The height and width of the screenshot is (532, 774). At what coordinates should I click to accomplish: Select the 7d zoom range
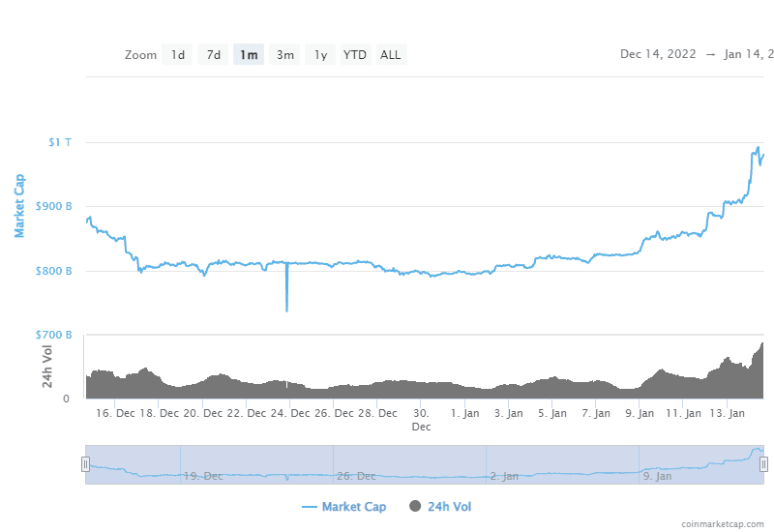click(214, 55)
